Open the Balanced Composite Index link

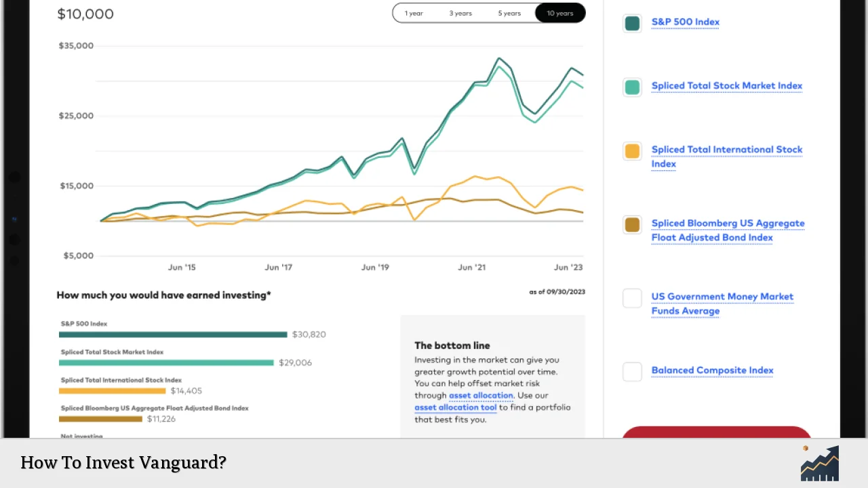[x=712, y=370]
